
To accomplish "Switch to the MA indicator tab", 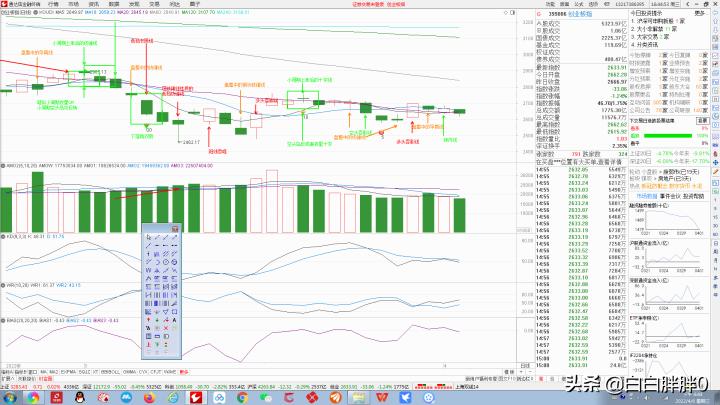I will tap(43, 372).
